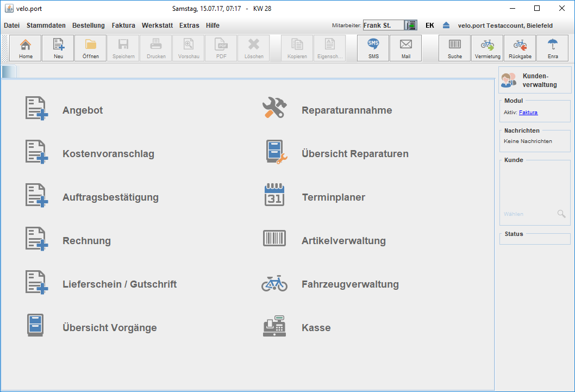Open Kundenverwaltung customer management button
575x392 pixels.
coord(535,80)
